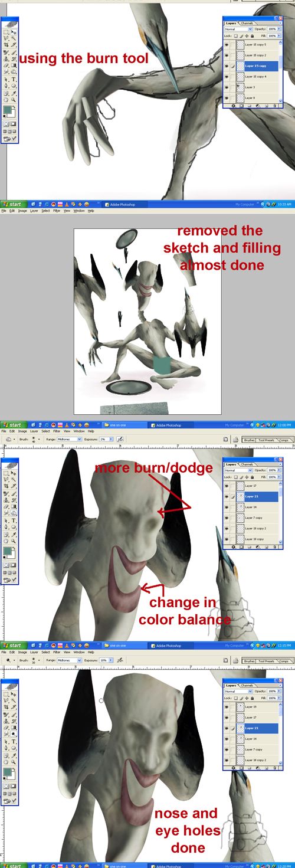This screenshot has width=295, height=868.
Task: Select Pen tool in 'more burn/dodge' screenshot toolbox
Action: point(6,527)
